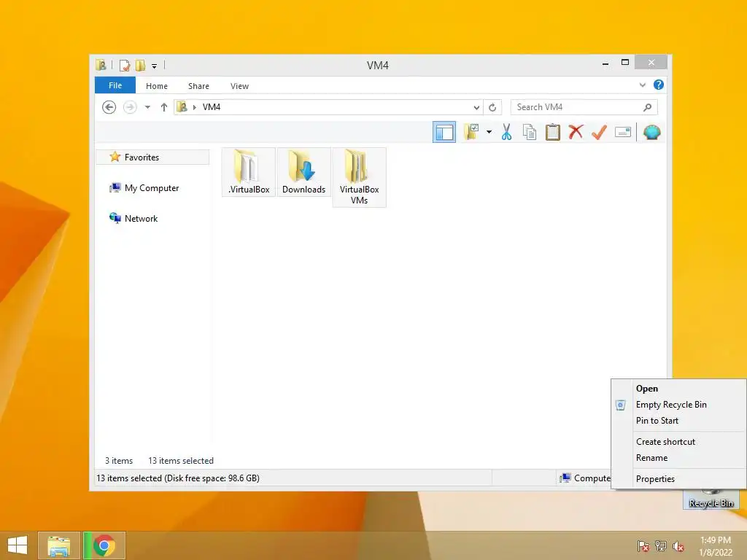Paste using the clipboard icon

[553, 132]
